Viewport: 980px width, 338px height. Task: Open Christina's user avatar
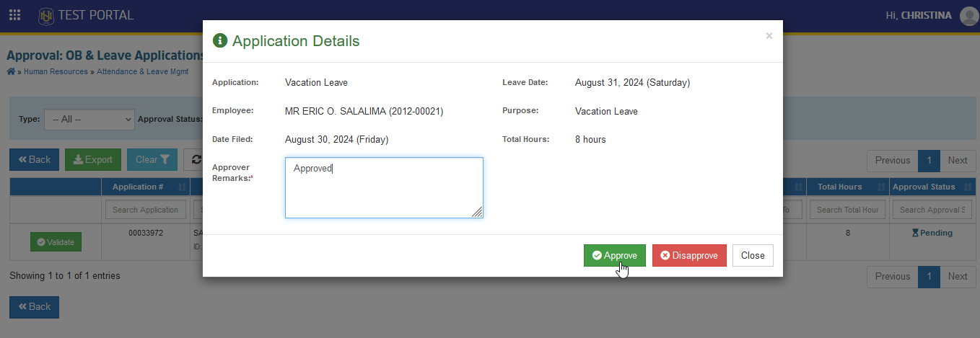tap(969, 16)
